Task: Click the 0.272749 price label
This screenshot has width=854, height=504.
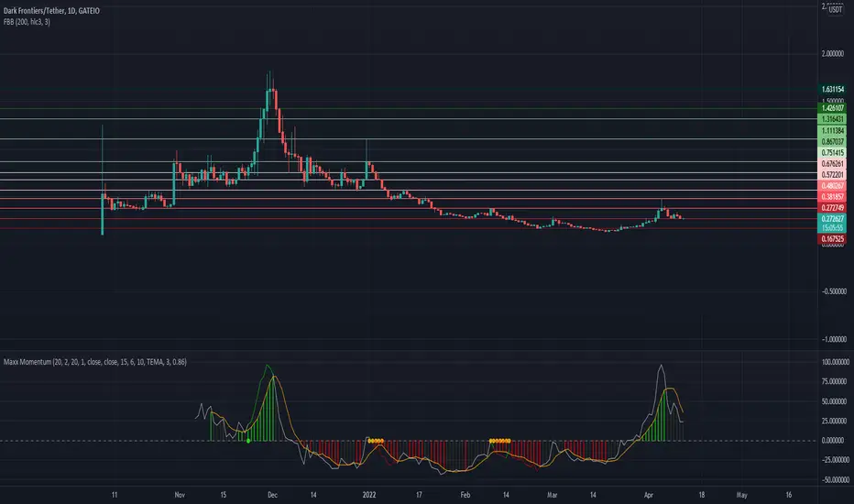Action: click(x=833, y=208)
